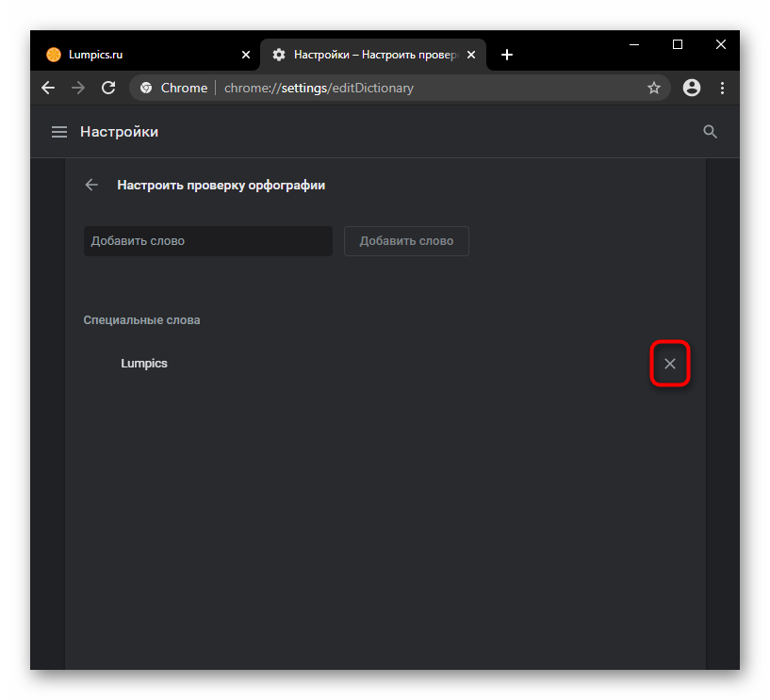This screenshot has width=770, height=700.
Task: Click the settings search magnifier icon
Action: (711, 132)
